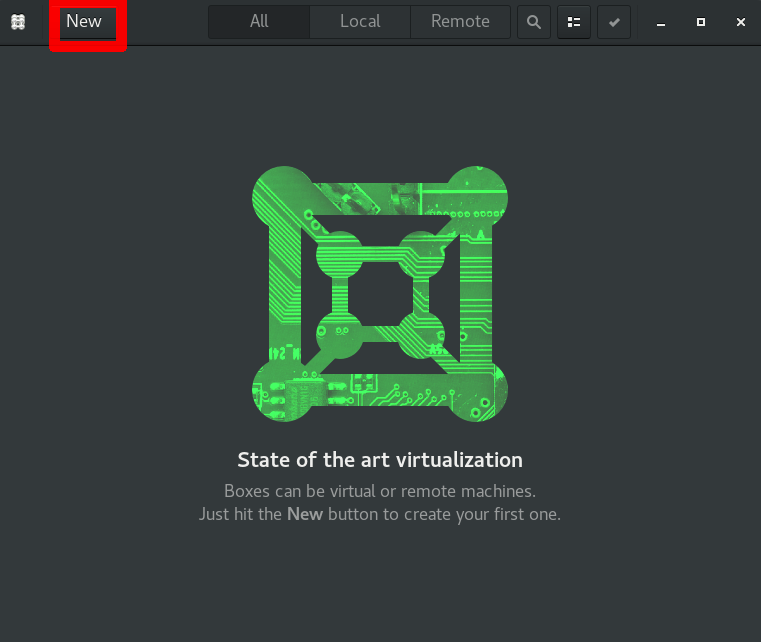Switch to the Remote tab

pyautogui.click(x=461, y=22)
